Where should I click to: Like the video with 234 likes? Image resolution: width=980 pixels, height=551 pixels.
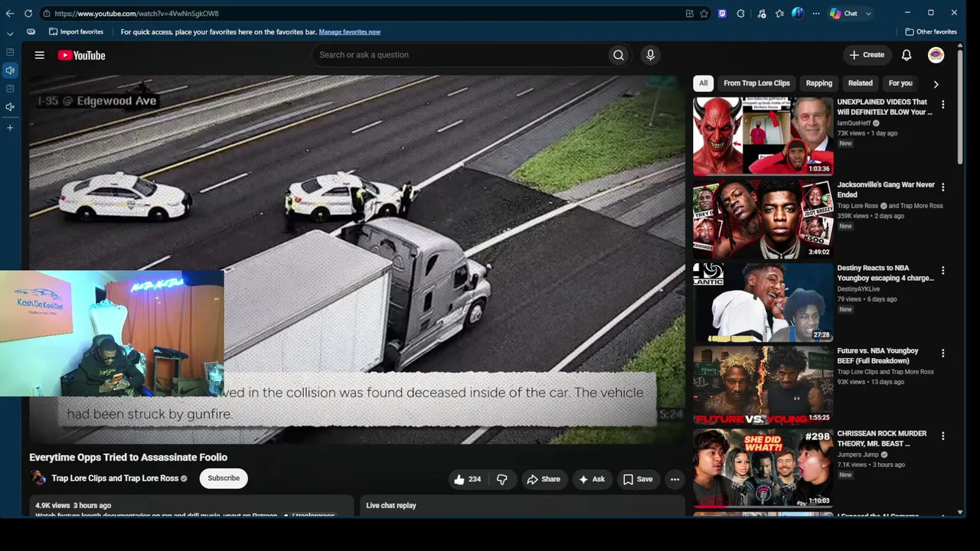pos(467,479)
